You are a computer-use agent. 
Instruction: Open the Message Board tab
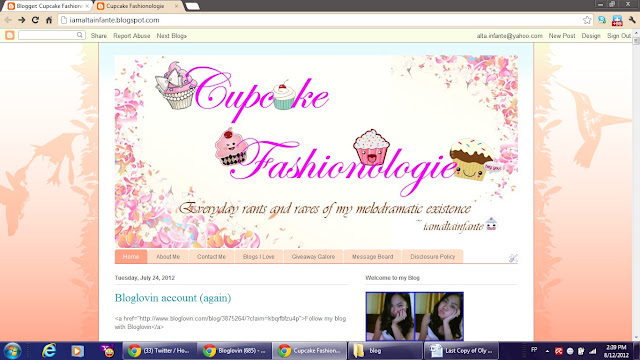click(x=372, y=257)
